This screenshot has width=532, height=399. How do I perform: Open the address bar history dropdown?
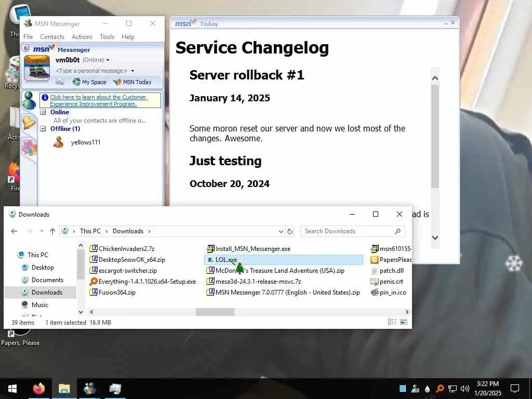(281, 231)
